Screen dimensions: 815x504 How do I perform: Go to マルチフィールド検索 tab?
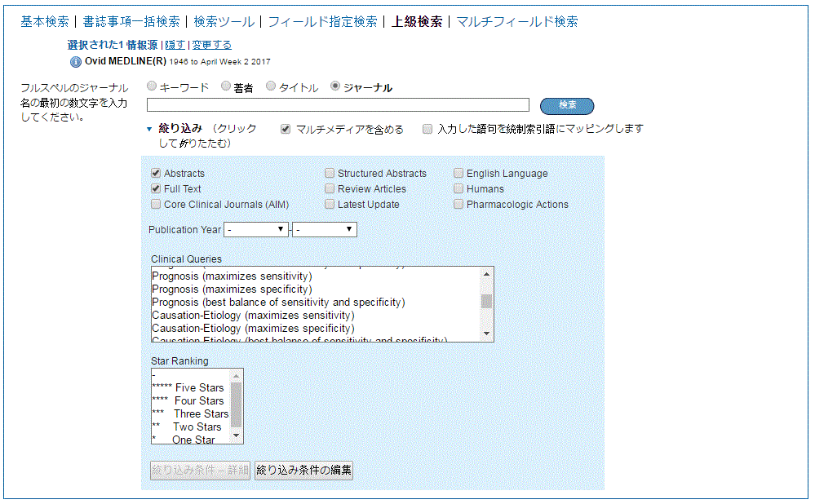coord(517,21)
